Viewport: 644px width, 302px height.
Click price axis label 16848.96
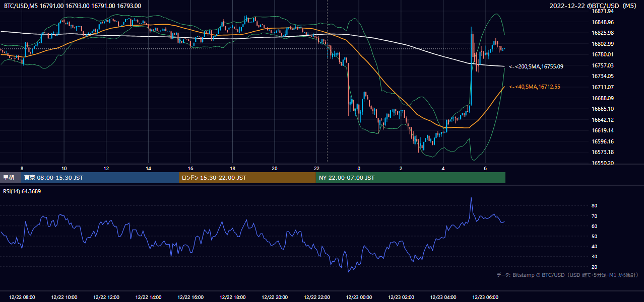(x=603, y=22)
